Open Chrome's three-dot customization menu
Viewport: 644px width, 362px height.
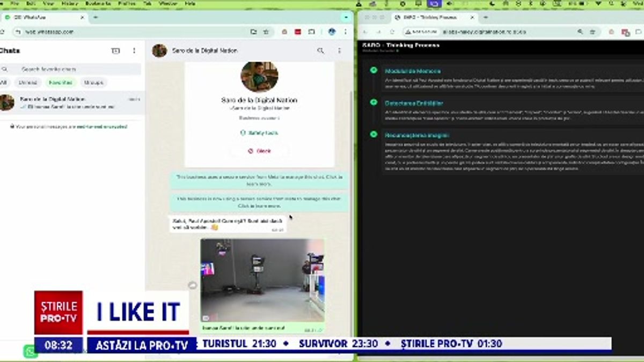[346, 32]
